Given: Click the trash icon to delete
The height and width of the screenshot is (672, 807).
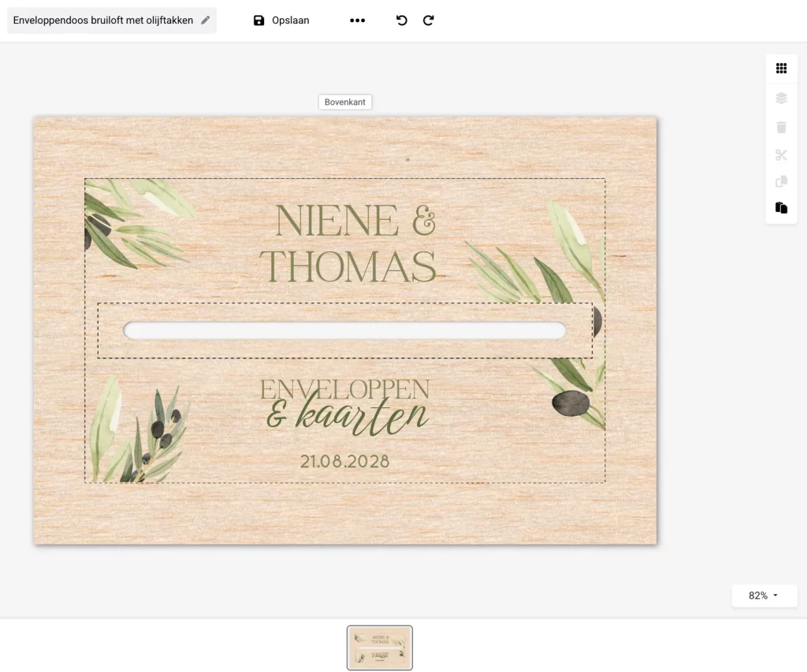Looking at the screenshot, I should click(781, 127).
